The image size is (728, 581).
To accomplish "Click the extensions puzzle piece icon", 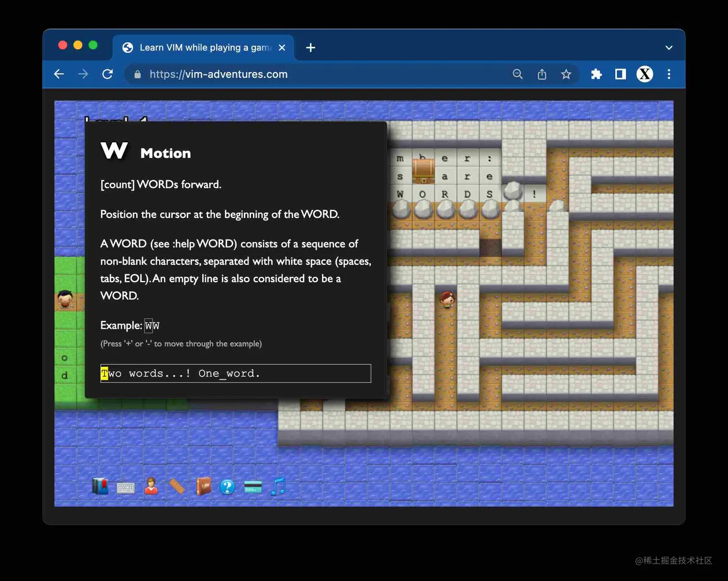I will click(x=597, y=74).
